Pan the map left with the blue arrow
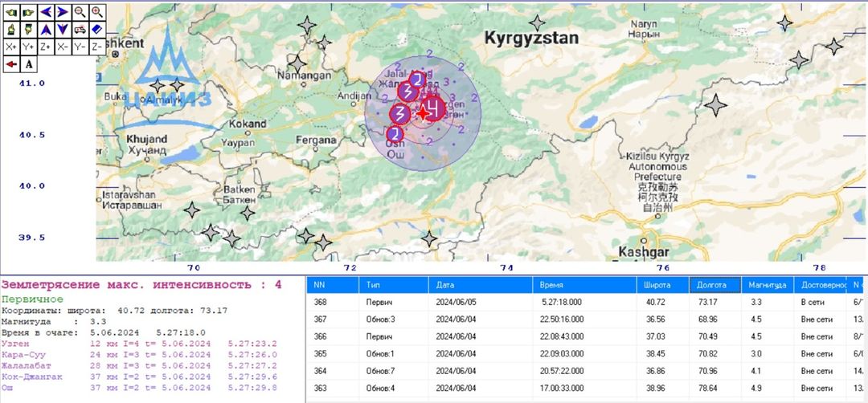The image size is (868, 403). click(x=46, y=12)
